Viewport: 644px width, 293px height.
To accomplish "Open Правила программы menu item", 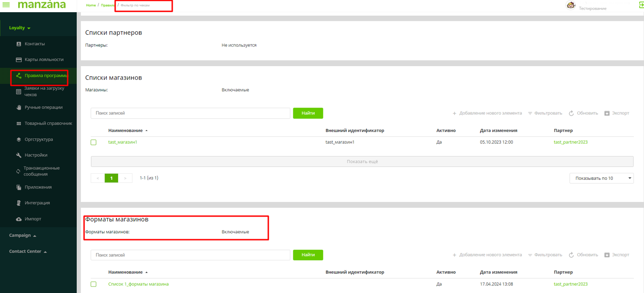I will point(46,76).
